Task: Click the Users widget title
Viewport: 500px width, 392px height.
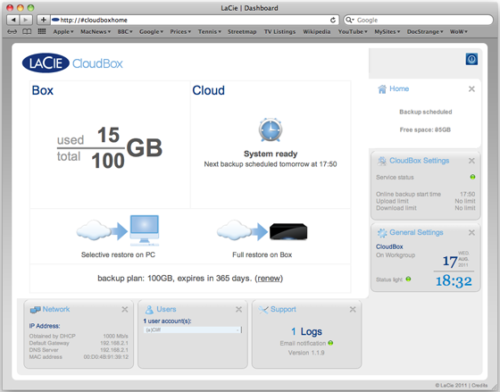Action: tap(166, 310)
